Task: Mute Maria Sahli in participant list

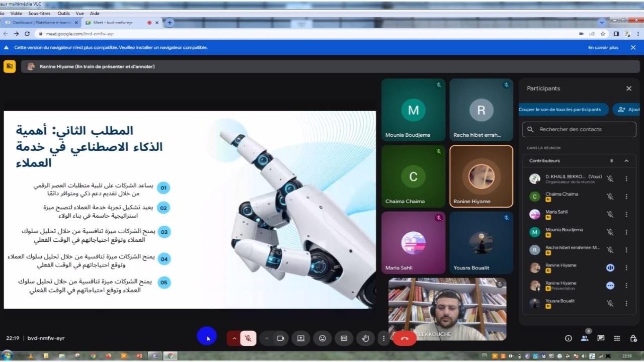Action: coord(610,214)
